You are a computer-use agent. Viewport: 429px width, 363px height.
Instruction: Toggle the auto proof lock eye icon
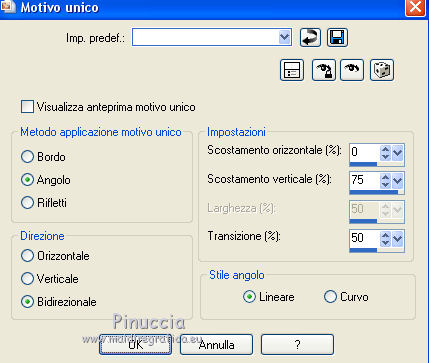[x=324, y=70]
